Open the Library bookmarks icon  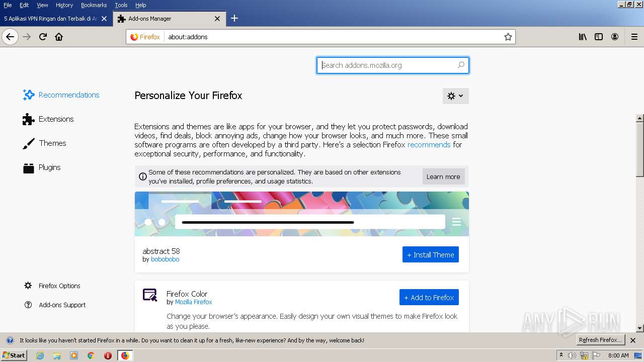coord(583,37)
